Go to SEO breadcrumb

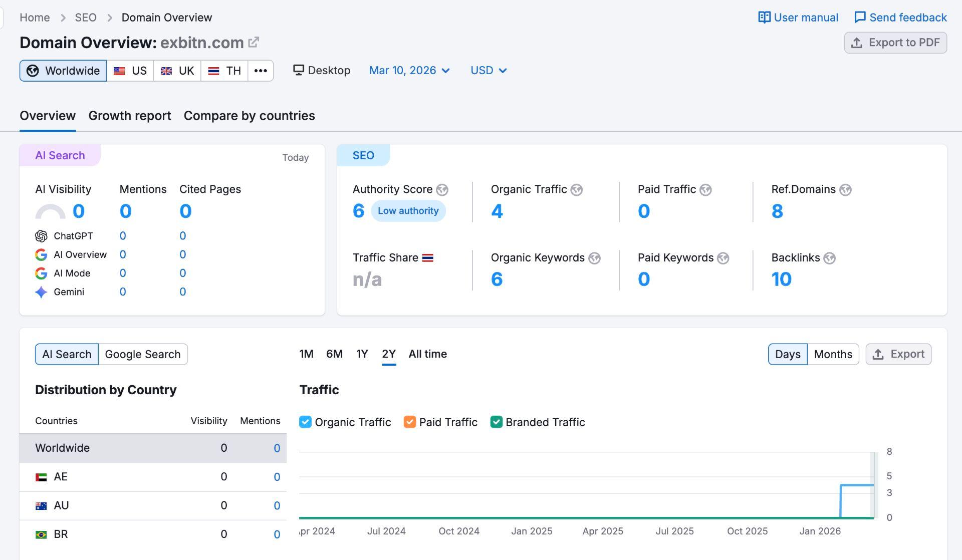(x=86, y=18)
